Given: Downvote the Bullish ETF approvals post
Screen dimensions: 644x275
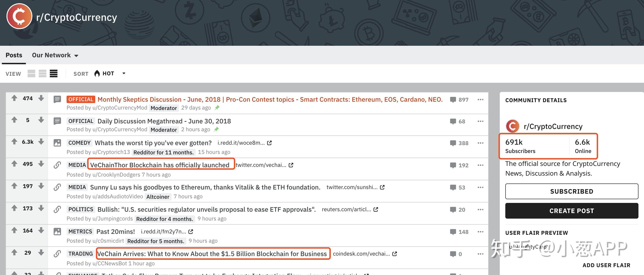Looking at the screenshot, I should pyautogui.click(x=41, y=208).
